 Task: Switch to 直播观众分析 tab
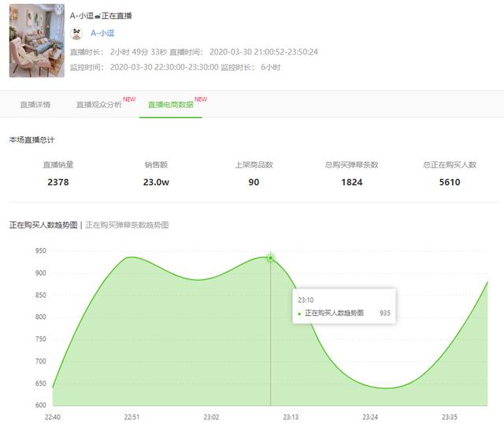(x=99, y=105)
